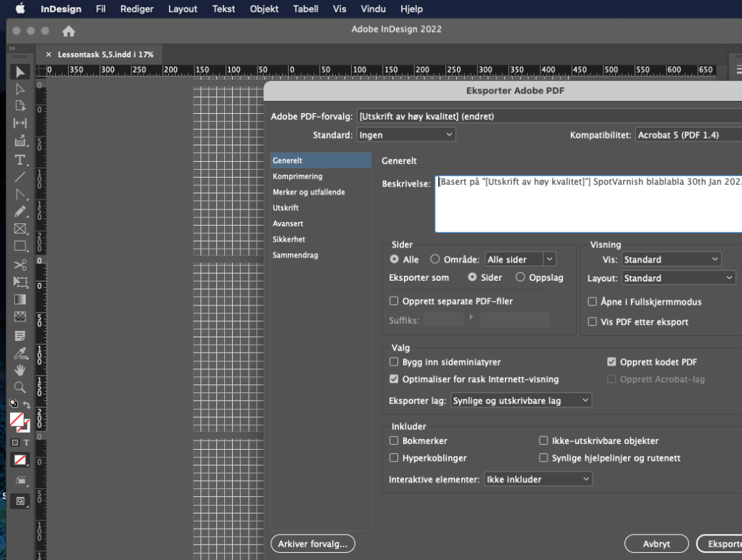Image resolution: width=742 pixels, height=560 pixels.
Task: Open the Komprimering section in sidebar
Action: point(297,176)
